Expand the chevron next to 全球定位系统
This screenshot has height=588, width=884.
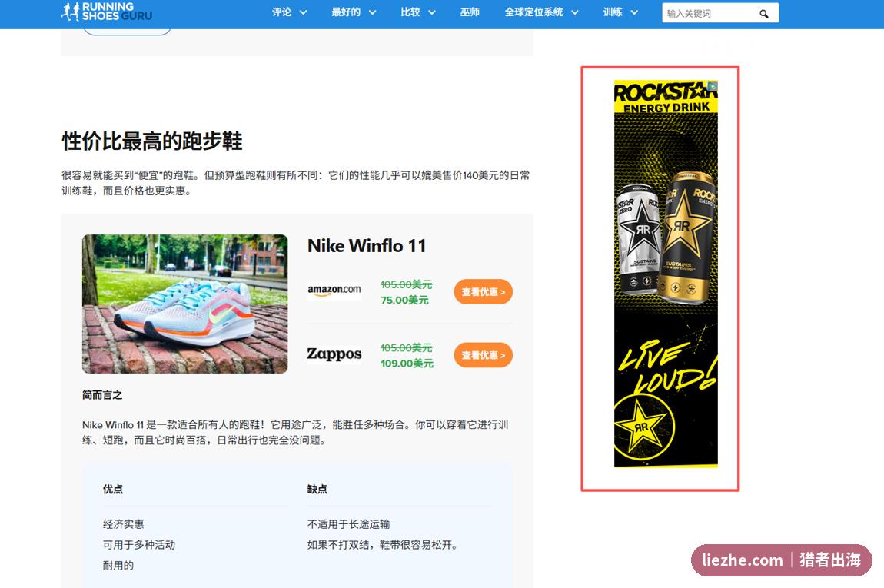tap(574, 12)
